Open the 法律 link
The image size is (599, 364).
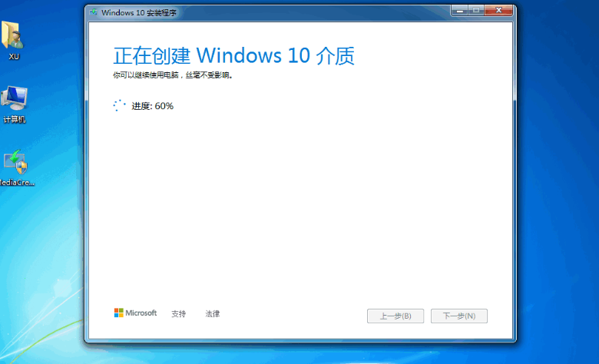(x=213, y=314)
